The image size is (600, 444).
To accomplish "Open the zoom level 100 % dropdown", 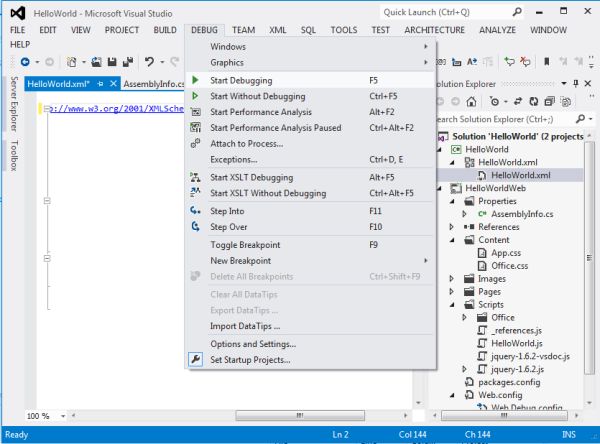I will 63,416.
